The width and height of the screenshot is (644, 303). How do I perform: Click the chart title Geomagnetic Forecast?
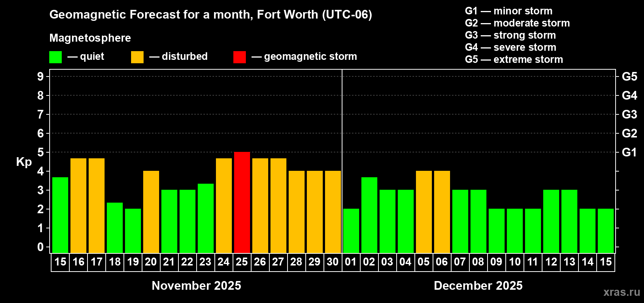[211, 15]
